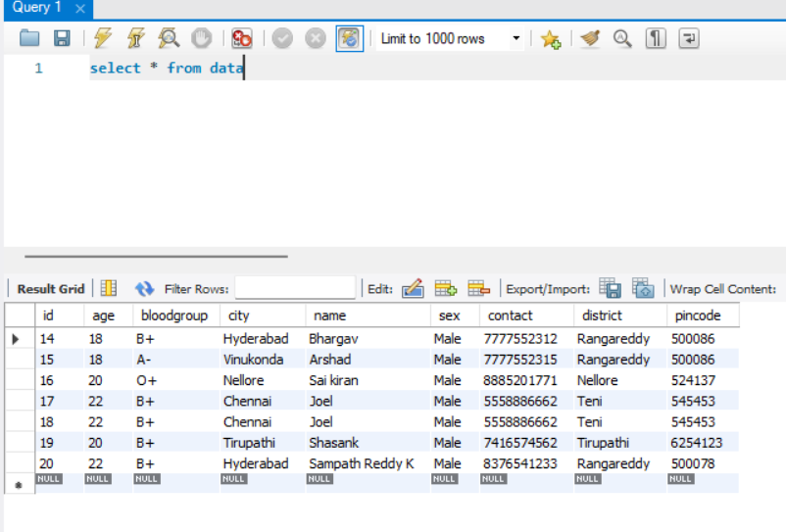Select city cell Tirupathi

(x=263, y=443)
